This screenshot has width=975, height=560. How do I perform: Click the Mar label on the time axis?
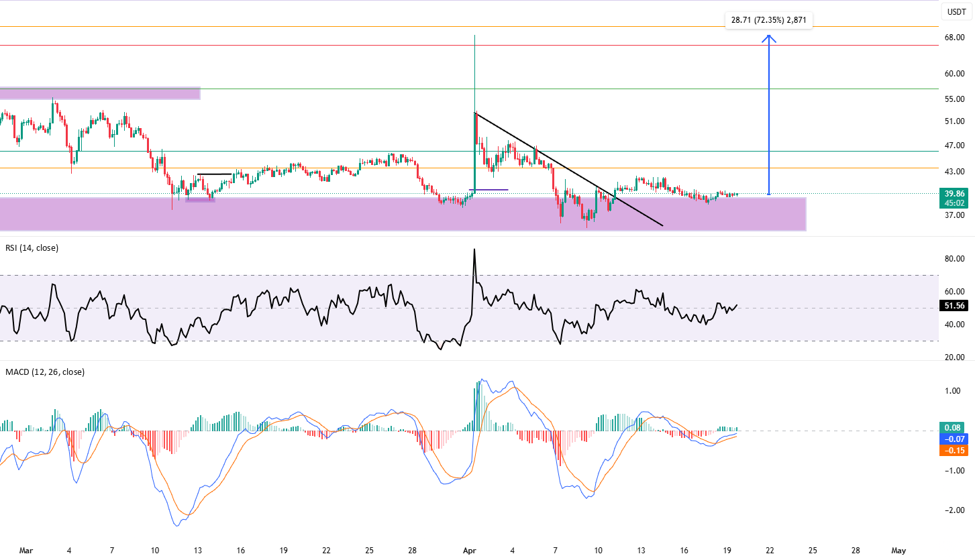pos(26,550)
